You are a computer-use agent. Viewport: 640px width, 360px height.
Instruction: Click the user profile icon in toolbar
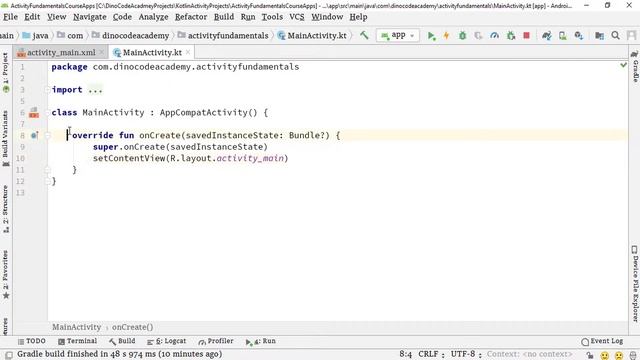point(631,36)
